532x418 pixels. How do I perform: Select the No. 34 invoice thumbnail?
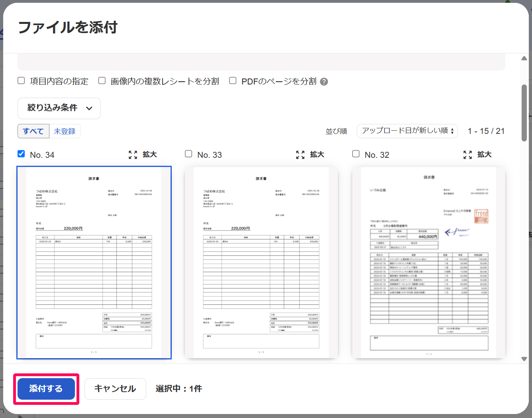(94, 263)
